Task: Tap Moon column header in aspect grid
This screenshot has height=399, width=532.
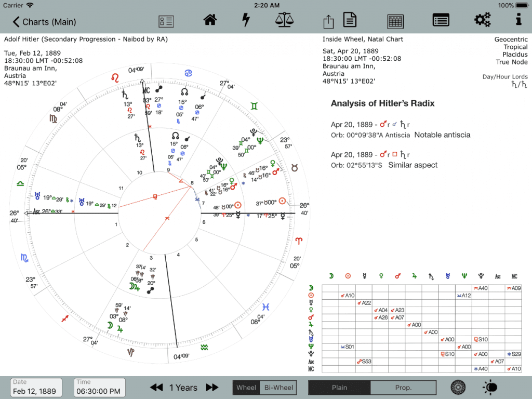Action: pyautogui.click(x=331, y=276)
